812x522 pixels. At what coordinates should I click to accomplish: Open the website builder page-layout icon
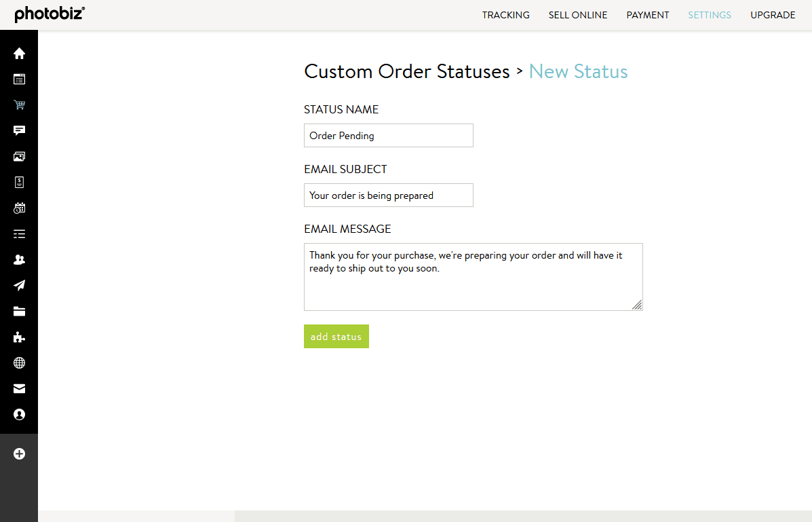(19, 79)
